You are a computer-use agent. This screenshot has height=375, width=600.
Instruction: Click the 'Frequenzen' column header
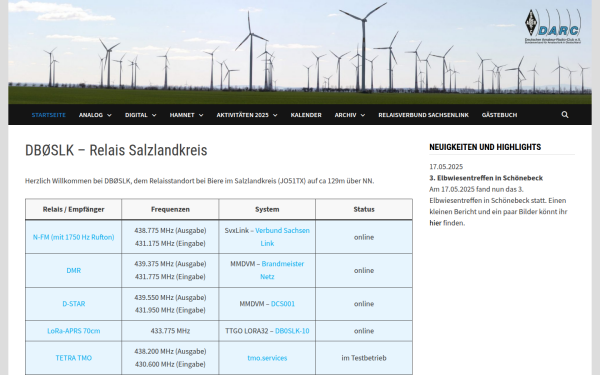click(170, 209)
